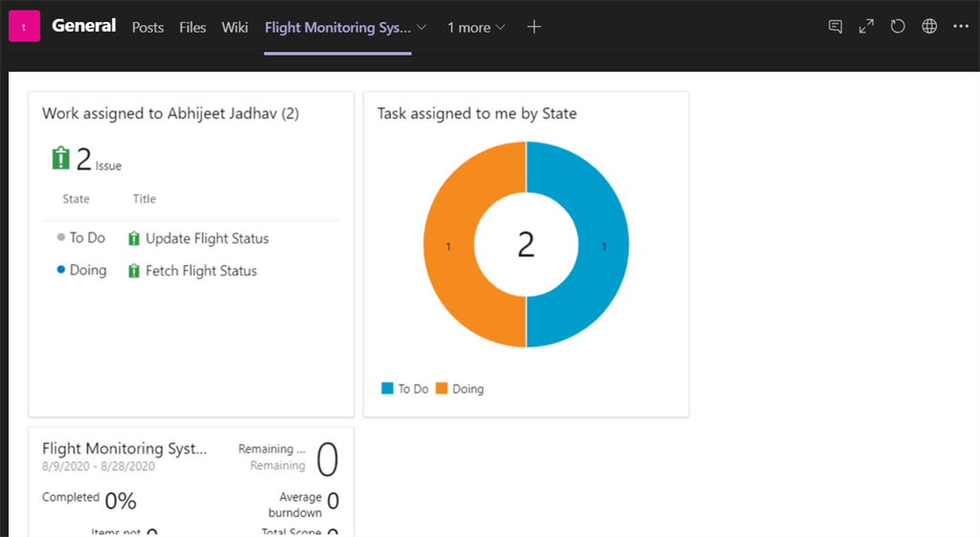Click the Doing orange legend swatch
Screen dimensions: 980x537
pyautogui.click(x=442, y=389)
